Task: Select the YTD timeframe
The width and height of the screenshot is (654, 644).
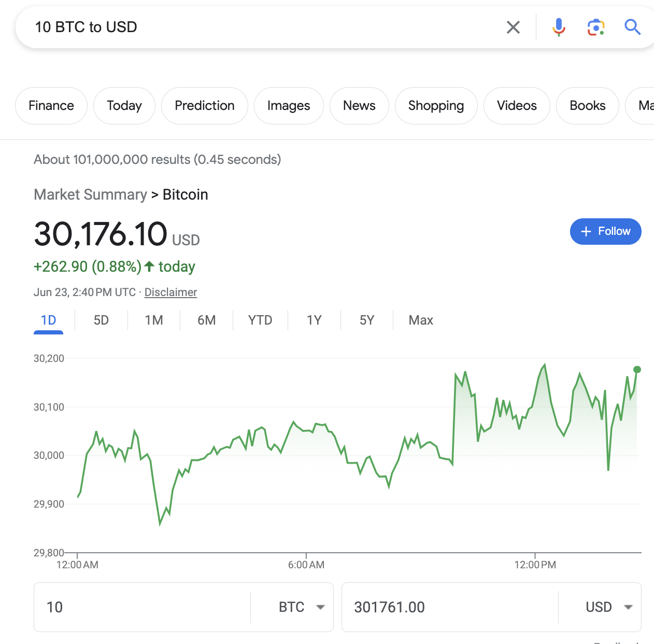Action: [x=260, y=320]
